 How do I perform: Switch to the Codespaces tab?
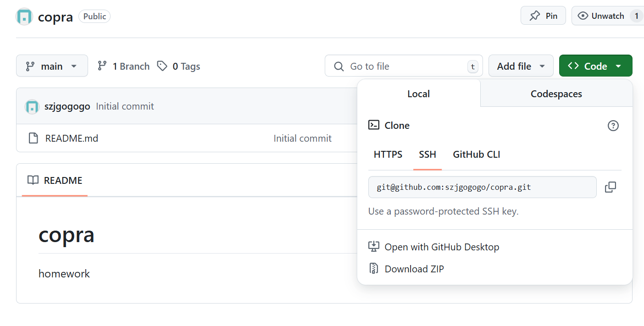pyautogui.click(x=556, y=94)
